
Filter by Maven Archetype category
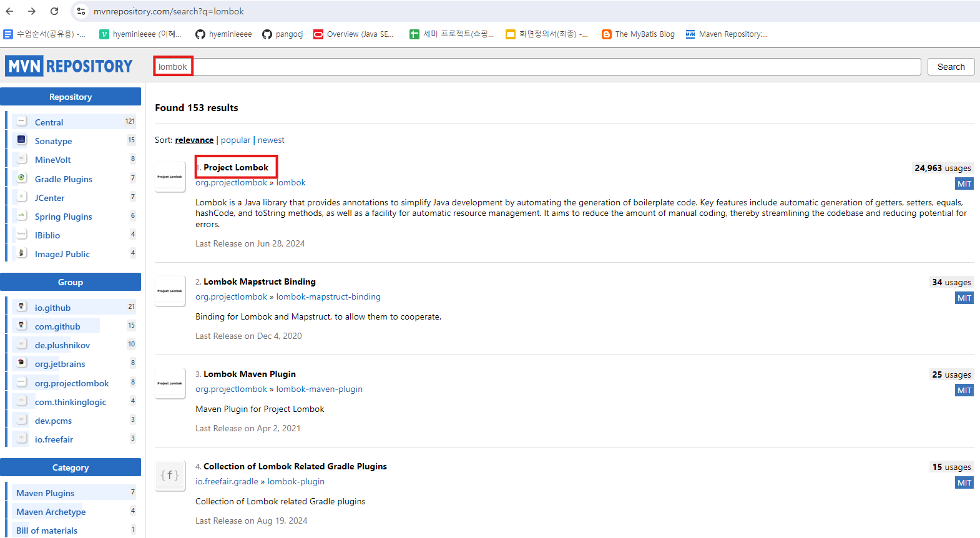(51, 512)
